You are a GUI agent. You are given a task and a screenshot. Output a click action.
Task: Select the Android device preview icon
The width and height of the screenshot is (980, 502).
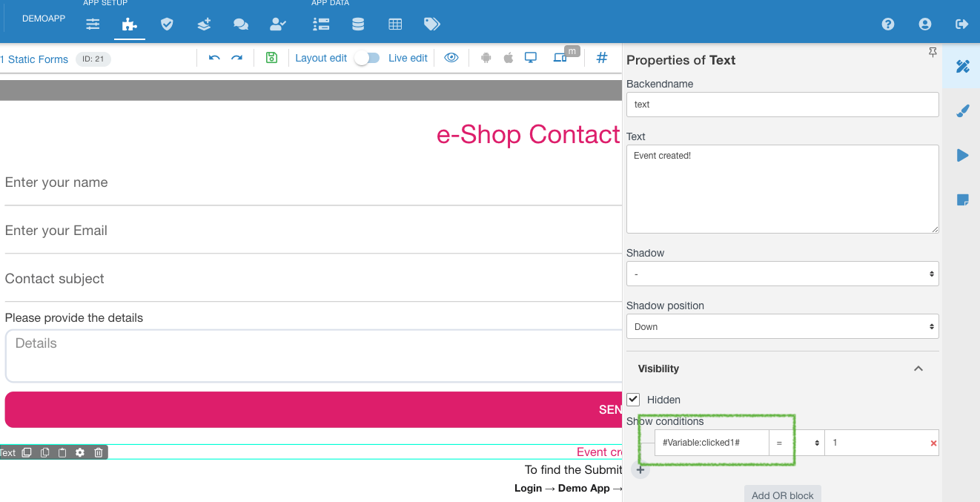(486, 58)
